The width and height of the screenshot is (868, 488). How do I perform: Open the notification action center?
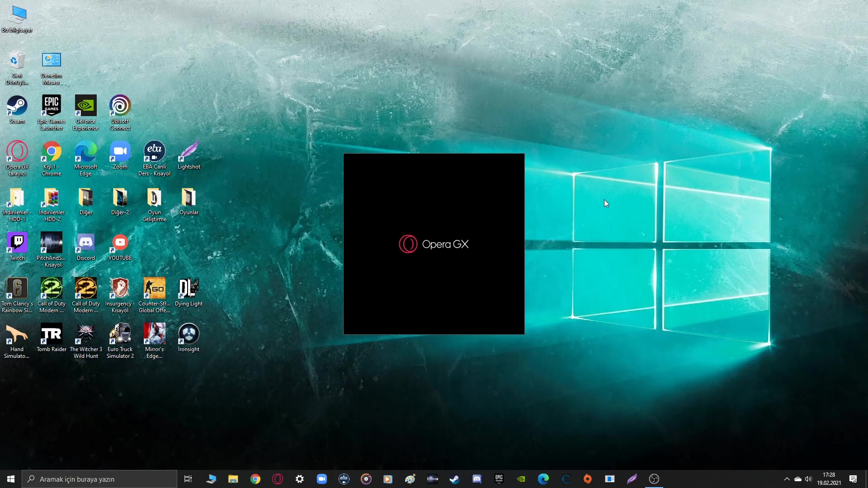pyautogui.click(x=853, y=479)
